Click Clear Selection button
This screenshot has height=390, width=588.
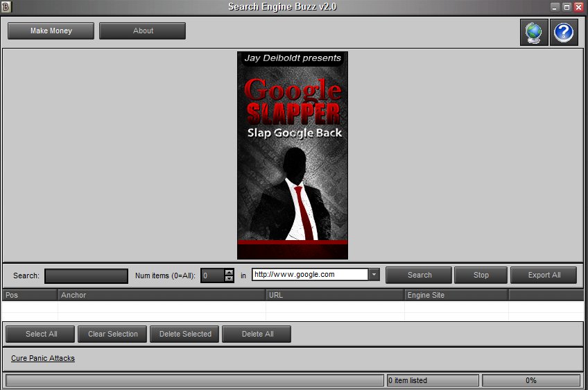[x=112, y=334]
